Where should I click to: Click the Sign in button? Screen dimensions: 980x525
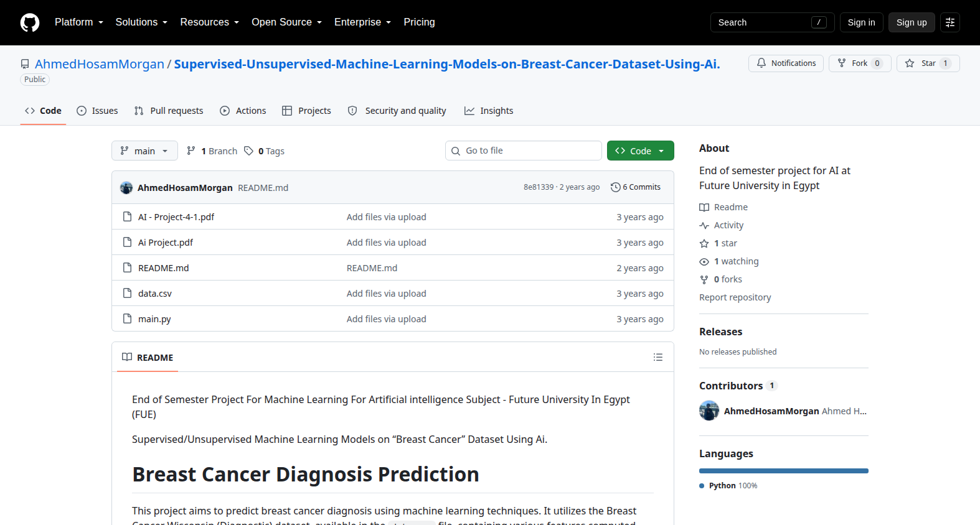point(861,22)
